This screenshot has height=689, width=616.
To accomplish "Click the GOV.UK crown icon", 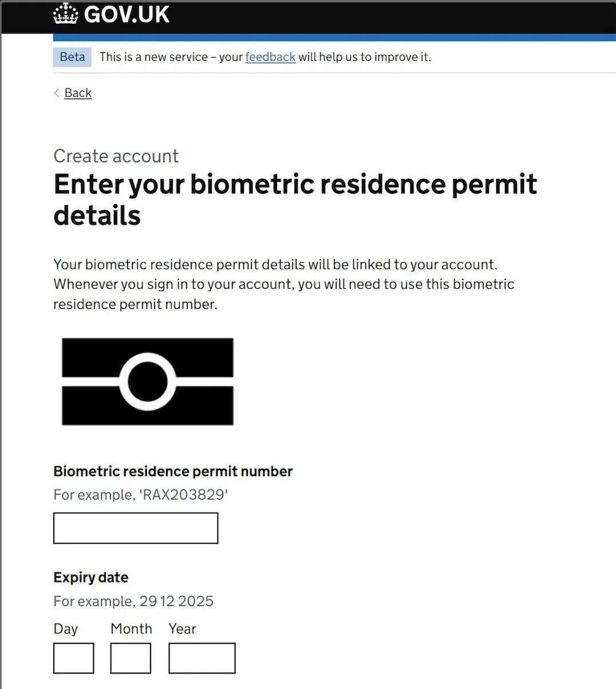I will pos(65,14).
